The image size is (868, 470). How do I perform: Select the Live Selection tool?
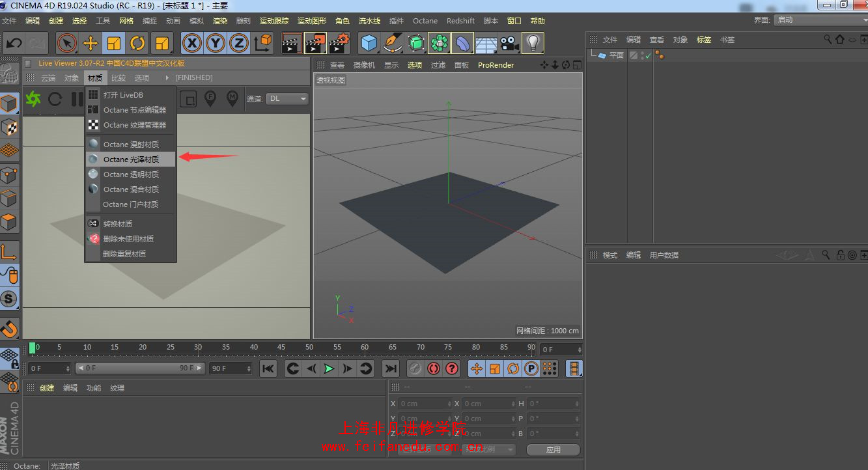click(67, 44)
